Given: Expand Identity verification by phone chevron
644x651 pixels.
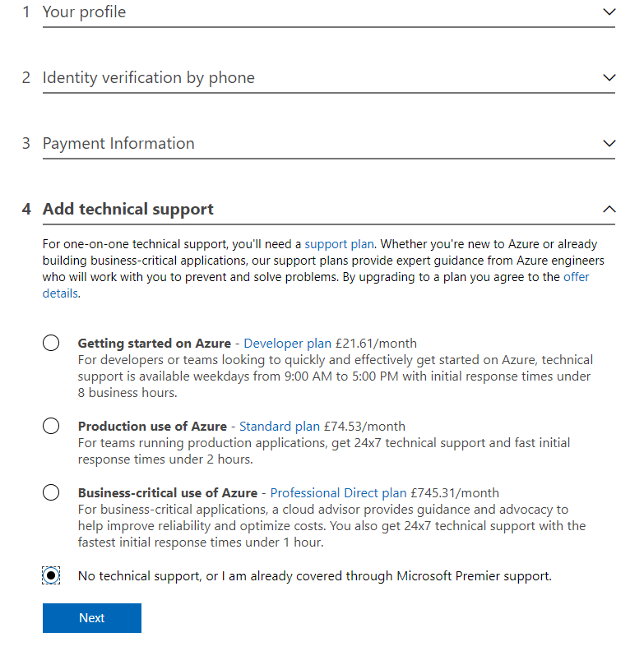Looking at the screenshot, I should point(609,78).
